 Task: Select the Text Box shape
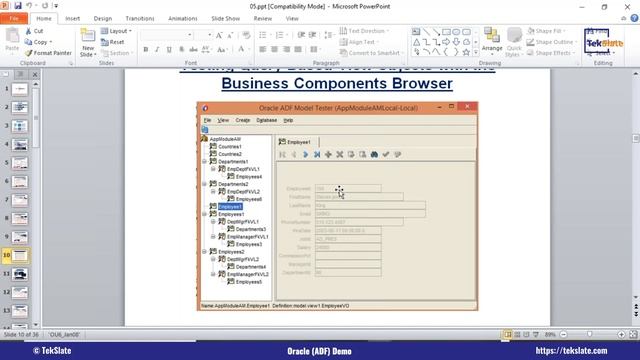[x=416, y=31]
